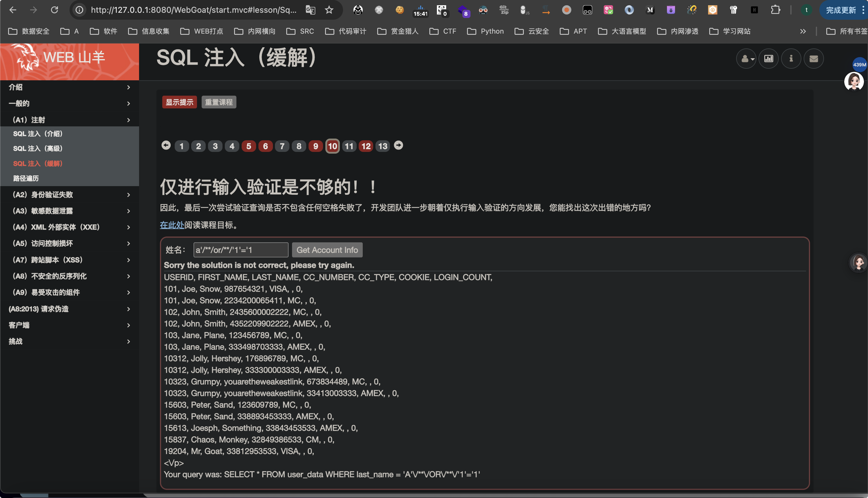Click the URL address bar
The width and height of the screenshot is (868, 498).
(194, 10)
